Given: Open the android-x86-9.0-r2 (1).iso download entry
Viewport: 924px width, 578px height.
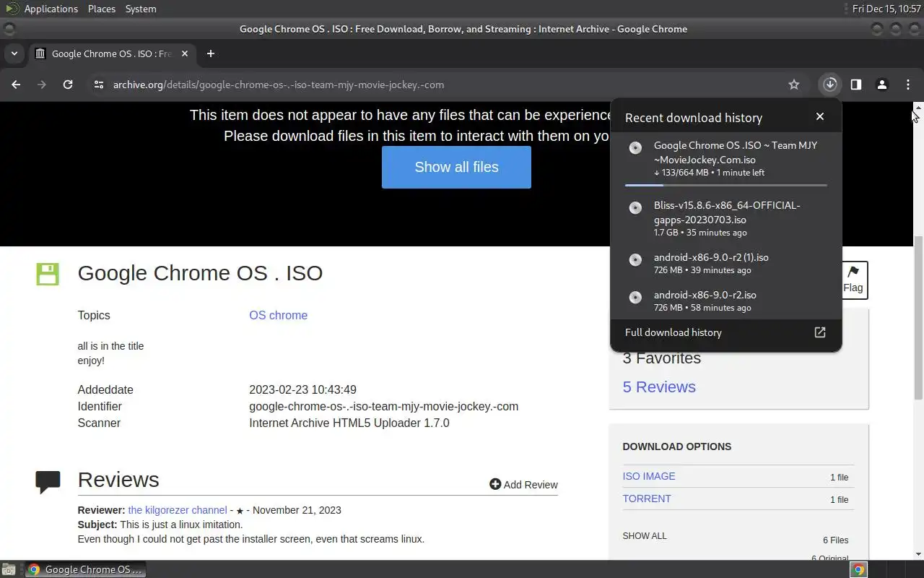Looking at the screenshot, I should pos(726,263).
